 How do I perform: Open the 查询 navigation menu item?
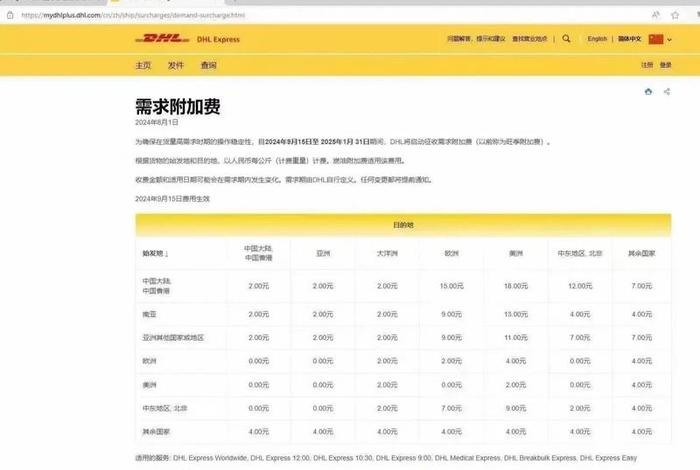pos(208,65)
